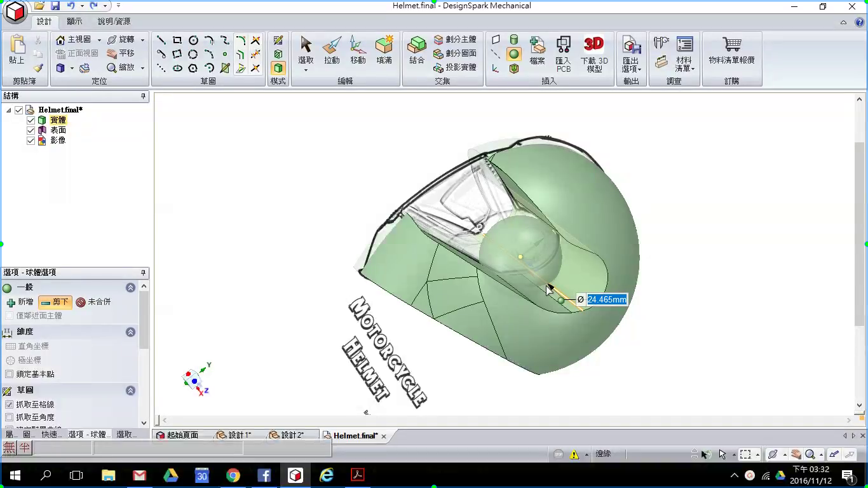Open the 縮放 dropdown arrow

point(142,68)
